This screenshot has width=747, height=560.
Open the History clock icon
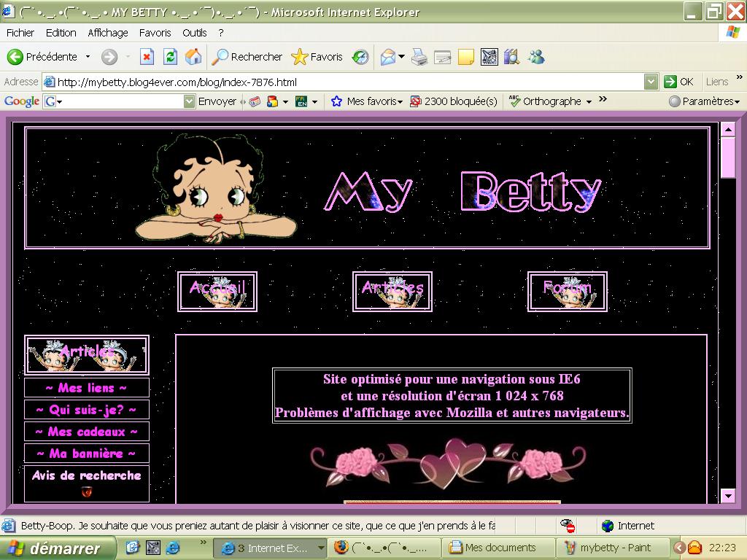coord(360,57)
